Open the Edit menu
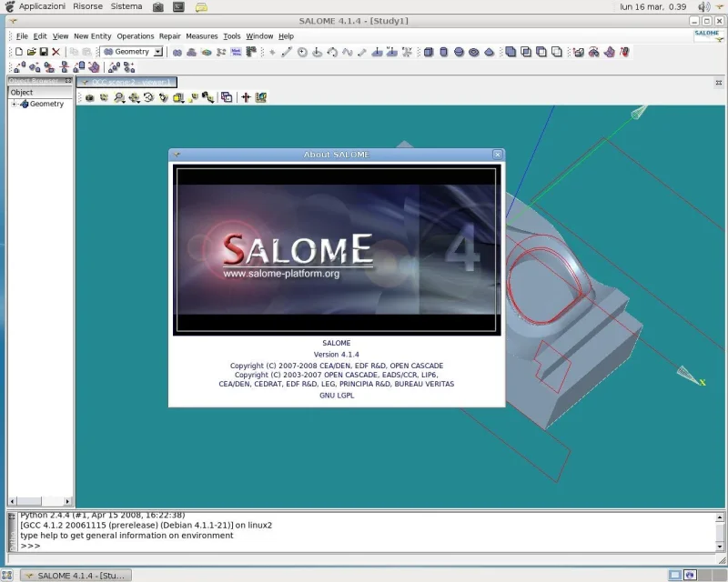The width and height of the screenshot is (728, 582). [x=40, y=36]
